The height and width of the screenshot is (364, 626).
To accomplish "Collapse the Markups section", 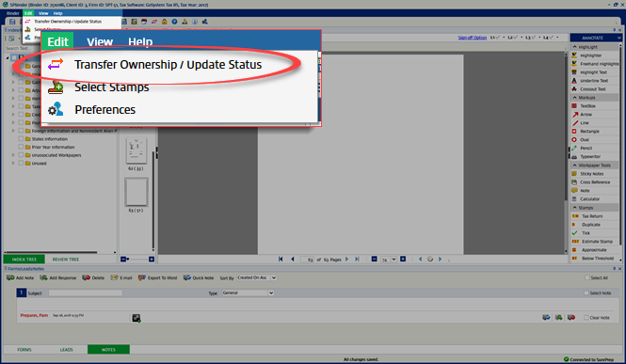I will click(x=574, y=98).
